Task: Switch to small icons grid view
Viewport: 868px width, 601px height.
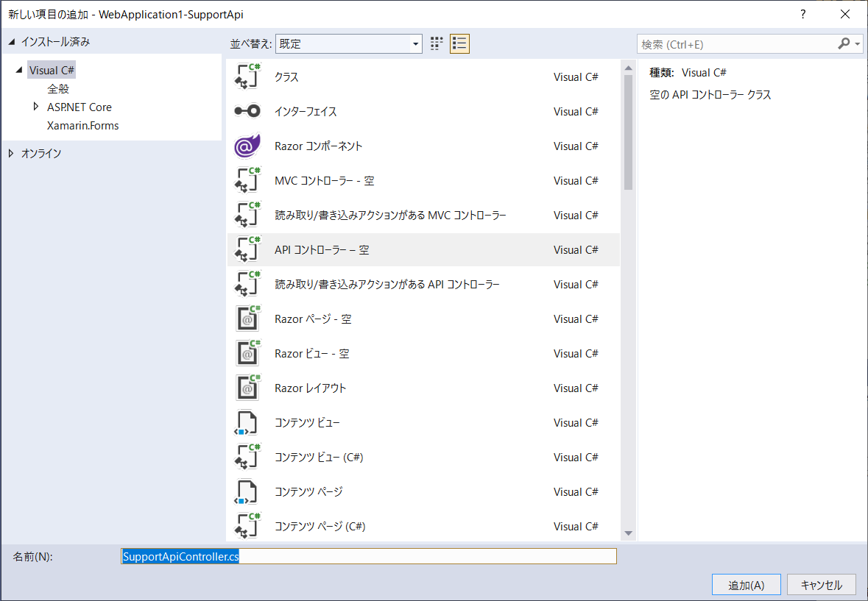Action: pos(437,43)
